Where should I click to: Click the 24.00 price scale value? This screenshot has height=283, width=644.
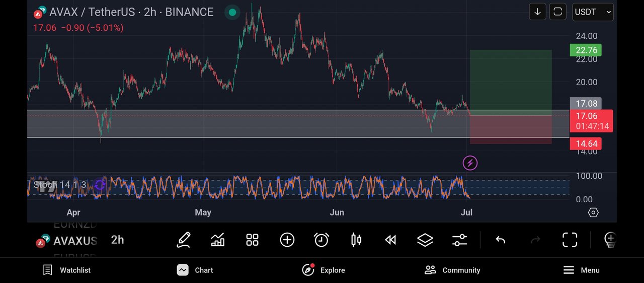click(587, 36)
